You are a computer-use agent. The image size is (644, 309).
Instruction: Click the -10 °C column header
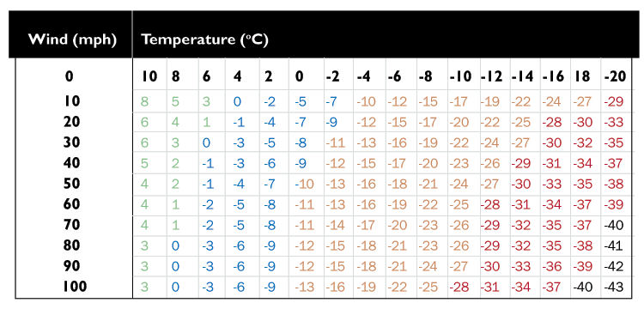pyautogui.click(x=461, y=76)
